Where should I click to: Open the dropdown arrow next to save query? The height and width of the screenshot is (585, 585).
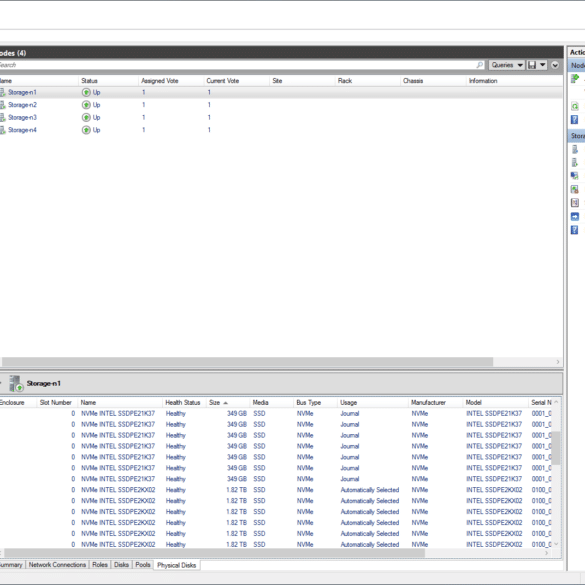point(542,65)
